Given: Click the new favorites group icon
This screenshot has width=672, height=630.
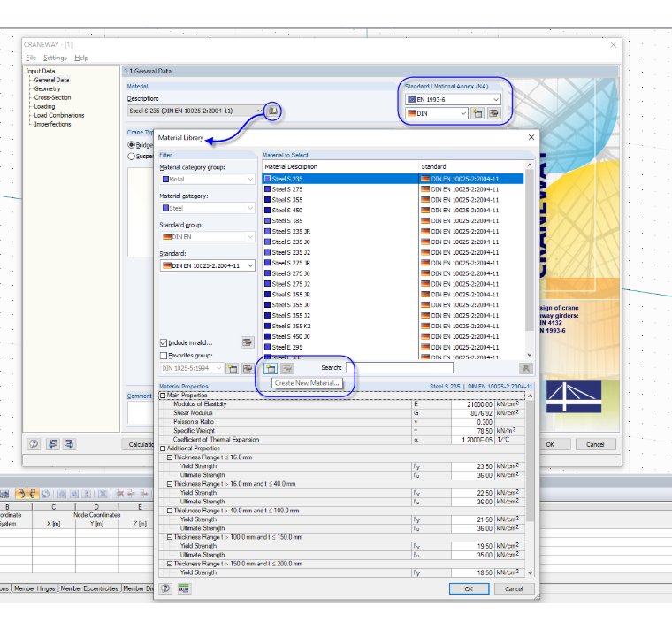Looking at the screenshot, I should 233,368.
